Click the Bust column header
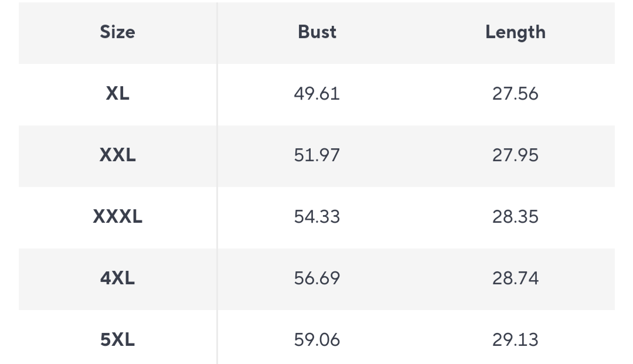The width and height of the screenshot is (633, 364). (317, 32)
